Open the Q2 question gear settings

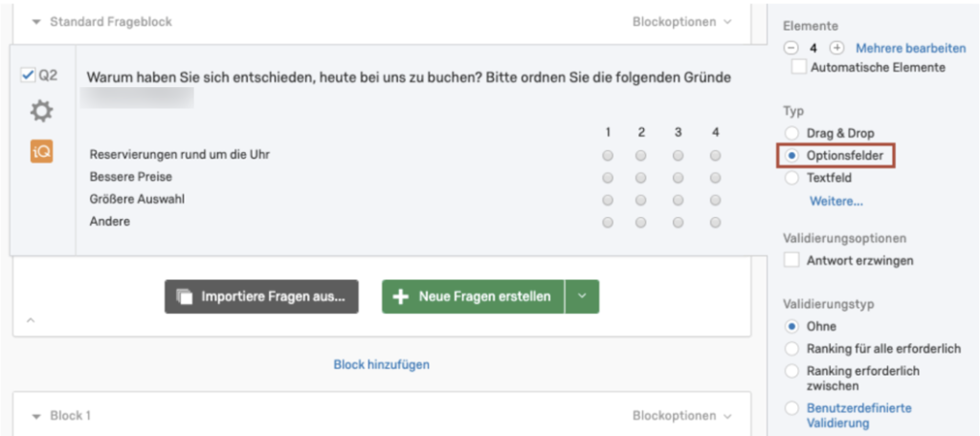coord(42,112)
